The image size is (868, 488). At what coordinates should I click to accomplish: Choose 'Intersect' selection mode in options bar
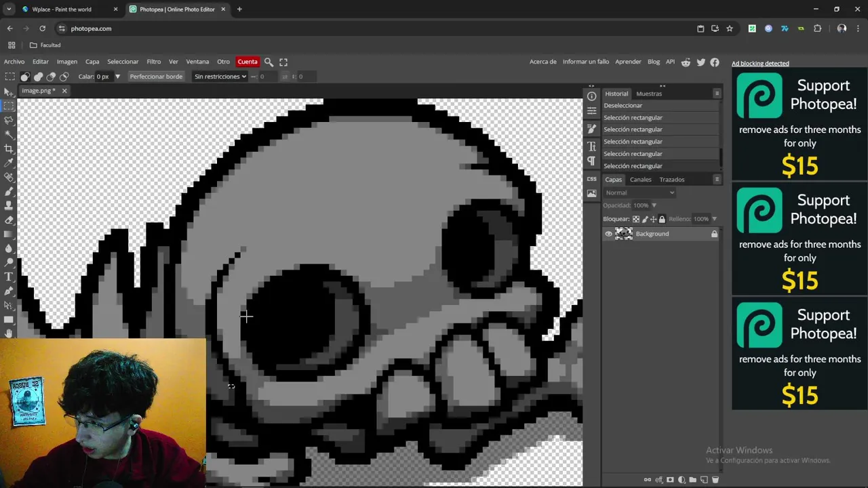(x=64, y=77)
